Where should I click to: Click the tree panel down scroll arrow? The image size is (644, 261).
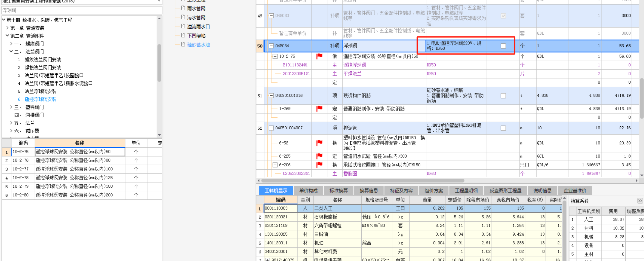click(x=159, y=135)
